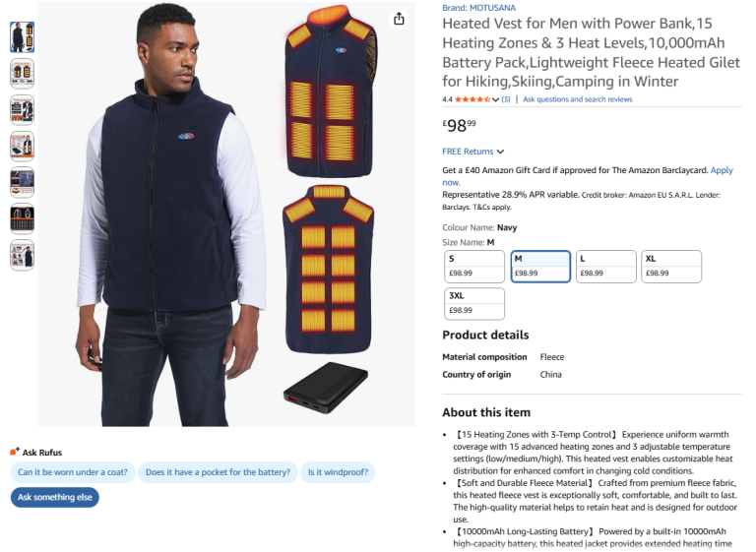Click the share icon on product image
The image size is (756, 552).
[x=399, y=19]
